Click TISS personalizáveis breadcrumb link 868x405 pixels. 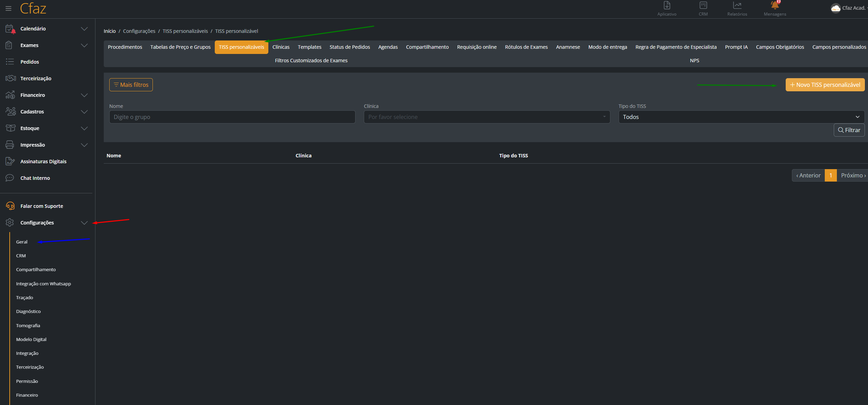coord(185,31)
